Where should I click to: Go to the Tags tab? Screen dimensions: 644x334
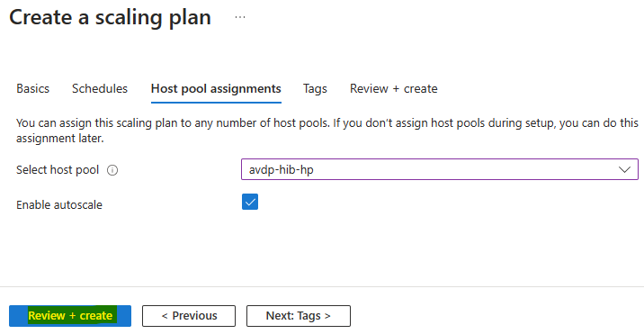point(315,88)
